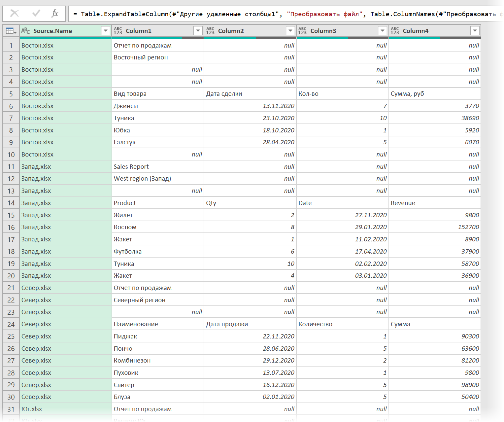Click the date cell '13.11.2020'
Image resolution: width=504 pixels, height=422 pixels.
click(x=250, y=106)
